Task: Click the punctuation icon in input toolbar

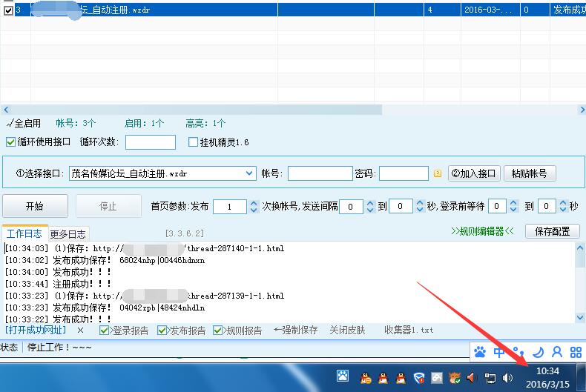Action: pyautogui.click(x=518, y=352)
